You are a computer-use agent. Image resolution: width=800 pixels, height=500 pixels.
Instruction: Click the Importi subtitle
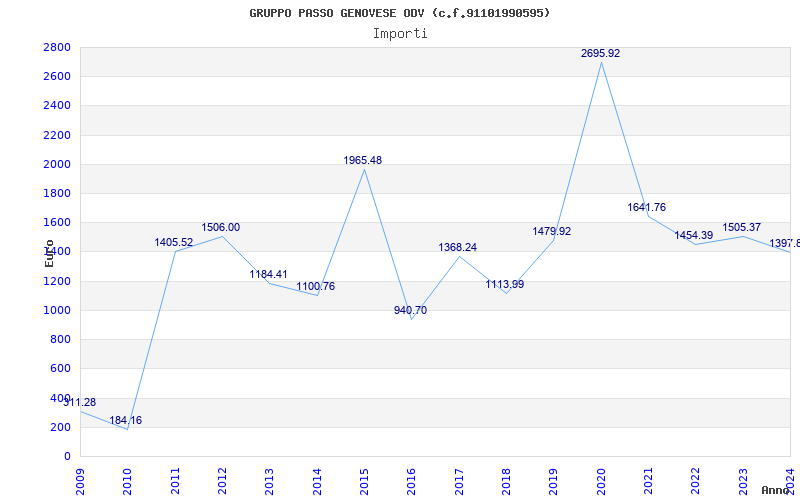[x=400, y=34]
